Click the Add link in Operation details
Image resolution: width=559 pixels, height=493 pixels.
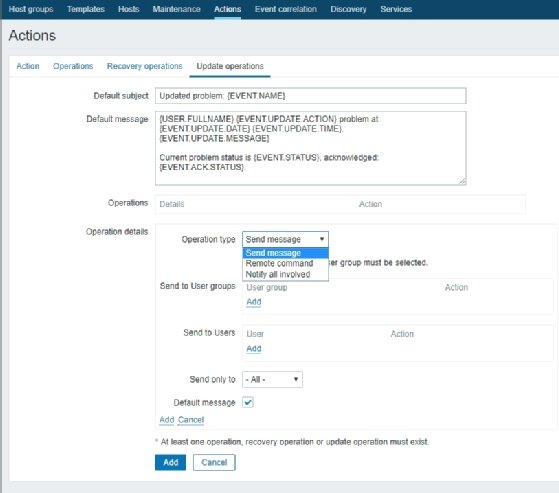tap(166, 420)
